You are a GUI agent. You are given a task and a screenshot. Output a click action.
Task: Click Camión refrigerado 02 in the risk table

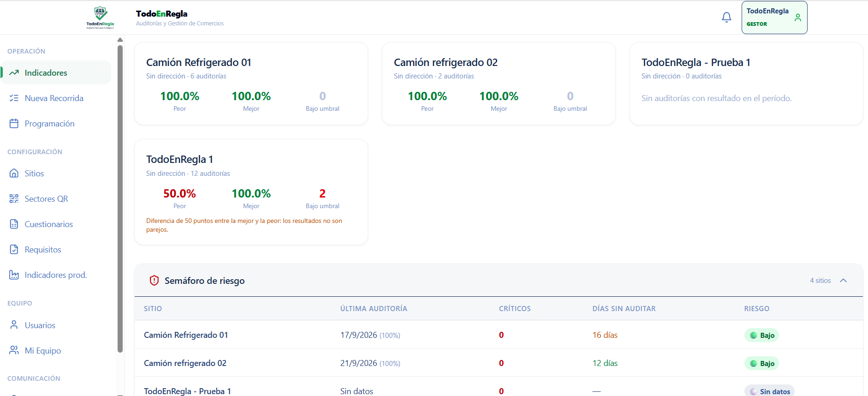[185, 363]
